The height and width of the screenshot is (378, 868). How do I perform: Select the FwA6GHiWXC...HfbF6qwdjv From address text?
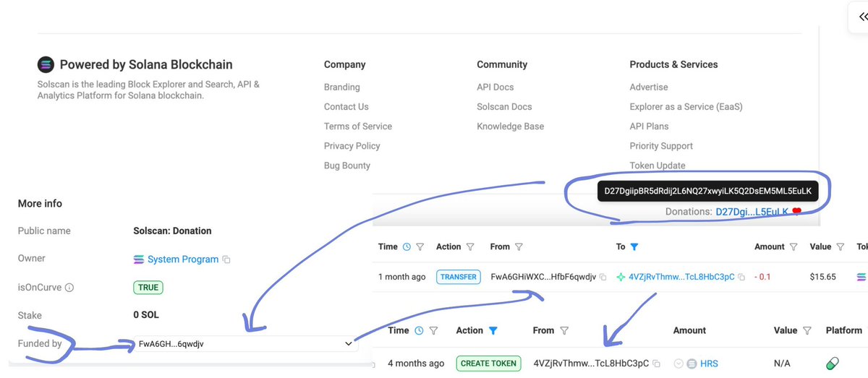[x=543, y=278]
